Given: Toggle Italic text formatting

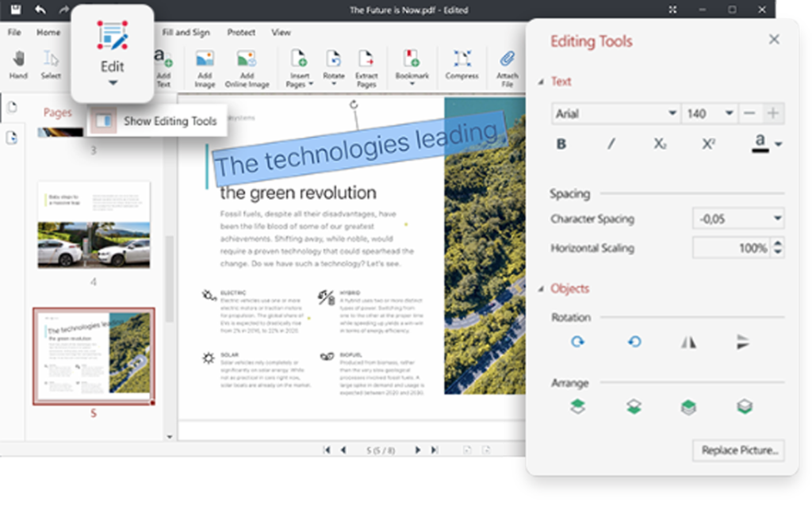Looking at the screenshot, I should [611, 144].
